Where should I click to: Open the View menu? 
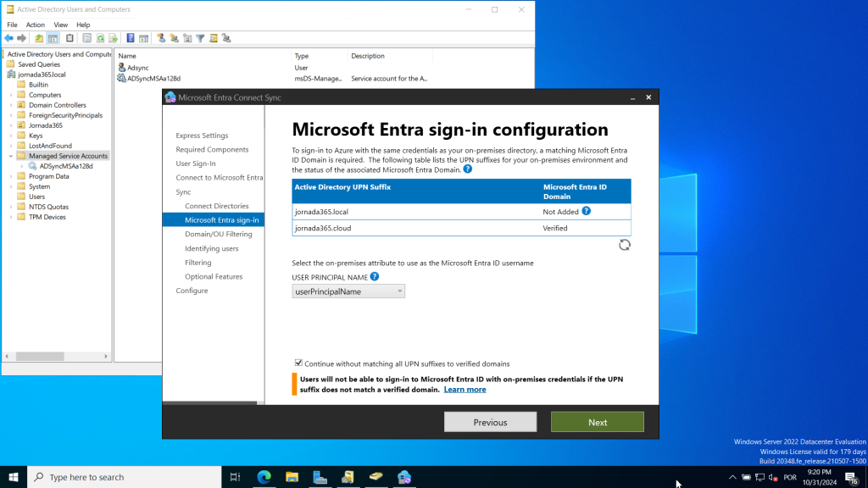[x=61, y=25]
